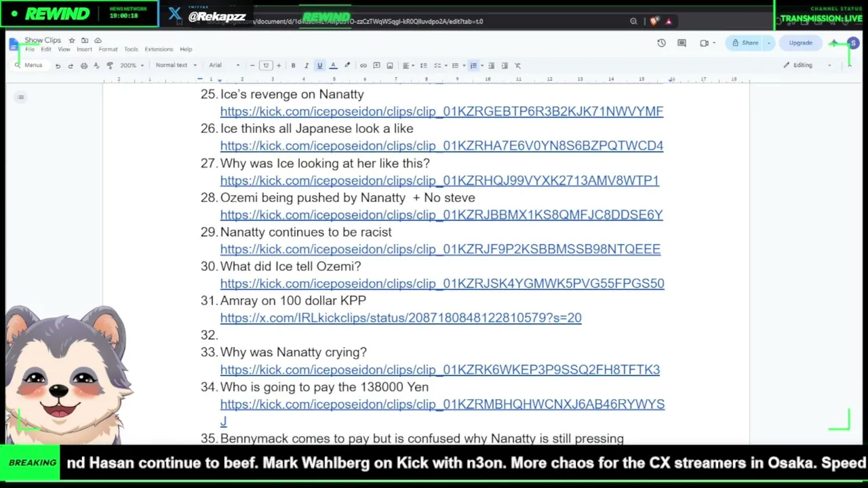The image size is (868, 488).
Task: Open the Help menu
Action: (x=186, y=49)
